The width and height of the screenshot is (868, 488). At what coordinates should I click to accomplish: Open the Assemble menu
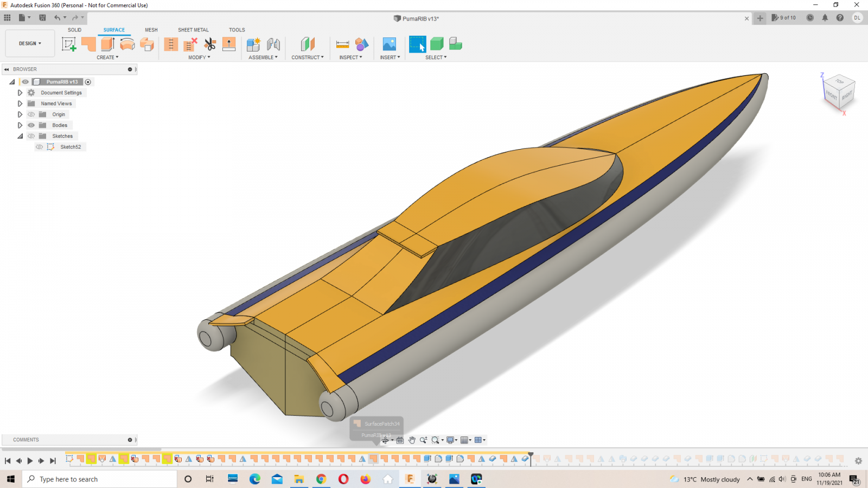(263, 57)
